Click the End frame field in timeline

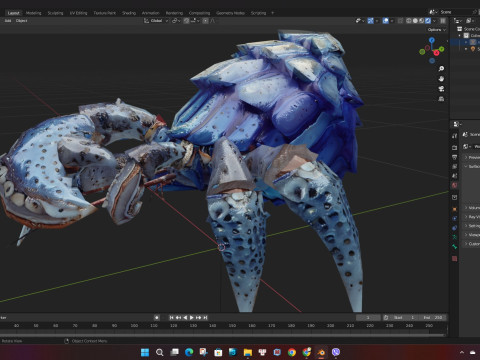(x=433, y=317)
